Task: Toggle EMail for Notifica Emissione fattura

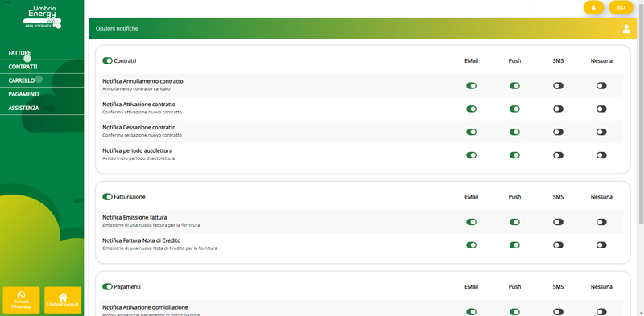Action: coord(471,222)
